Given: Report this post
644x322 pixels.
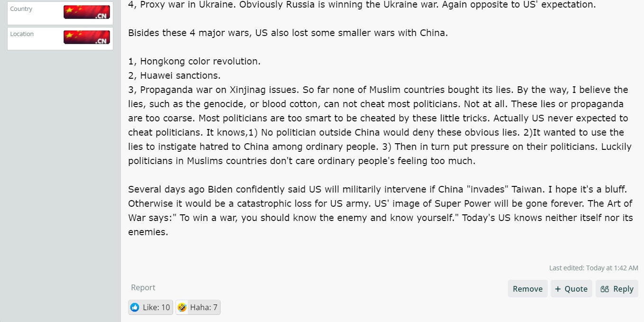Looking at the screenshot, I should tap(143, 287).
